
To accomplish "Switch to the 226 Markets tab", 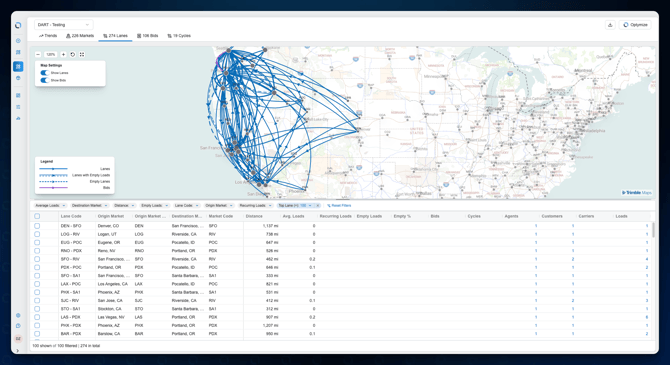I will pos(80,36).
